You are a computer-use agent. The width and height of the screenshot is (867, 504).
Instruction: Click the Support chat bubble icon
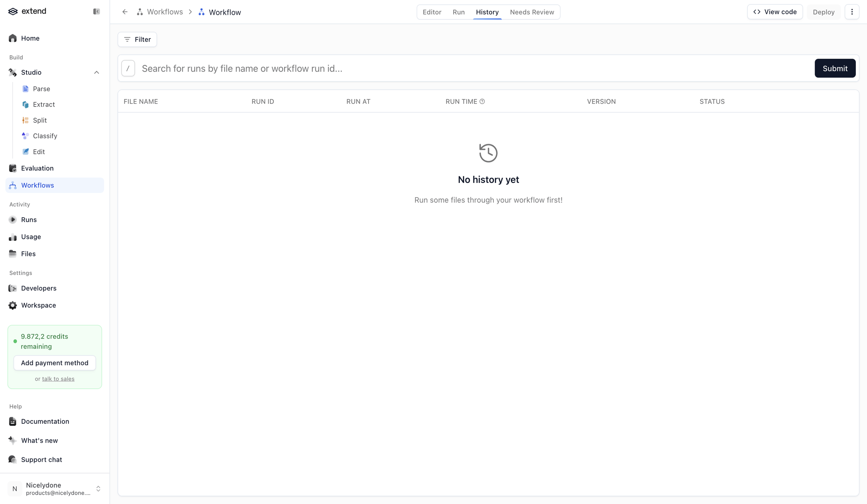coord(13,460)
